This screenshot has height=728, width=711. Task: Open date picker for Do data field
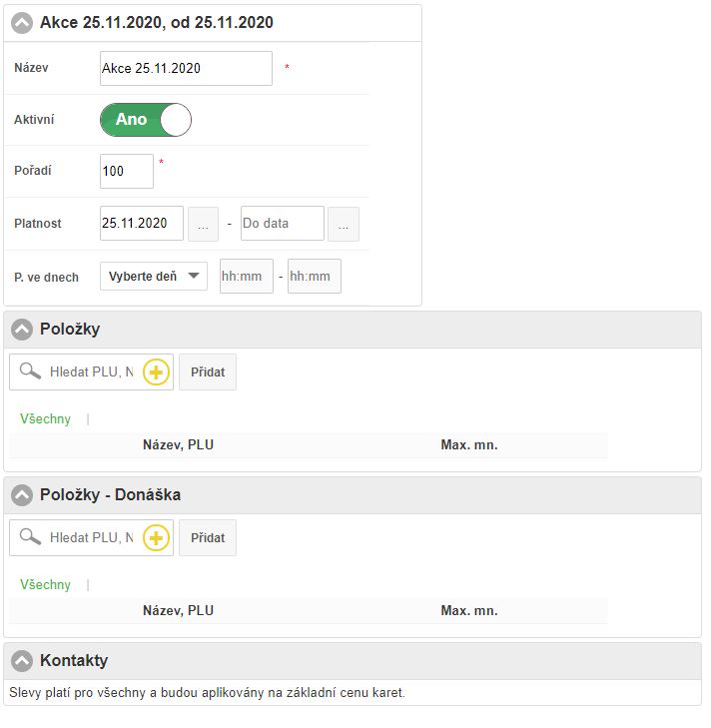coord(344,224)
